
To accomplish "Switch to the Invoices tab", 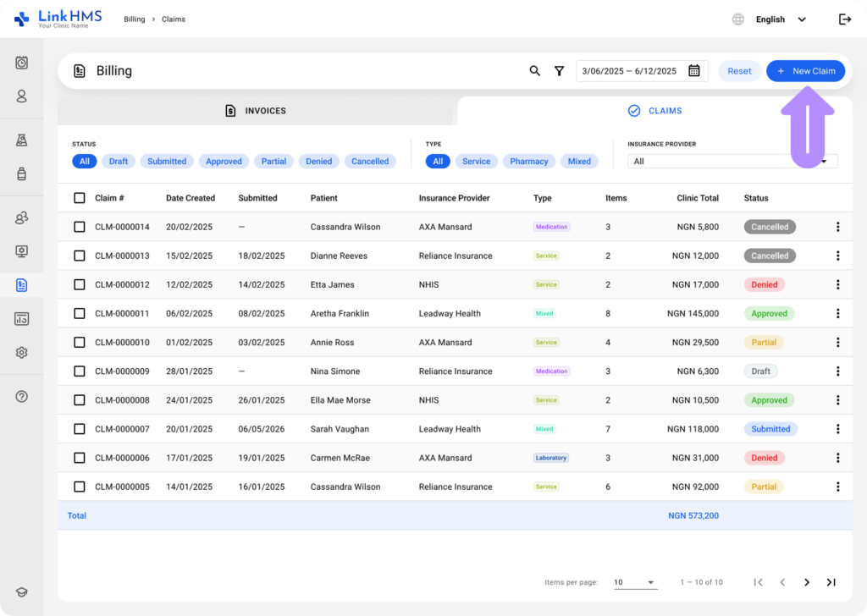I will click(x=256, y=111).
